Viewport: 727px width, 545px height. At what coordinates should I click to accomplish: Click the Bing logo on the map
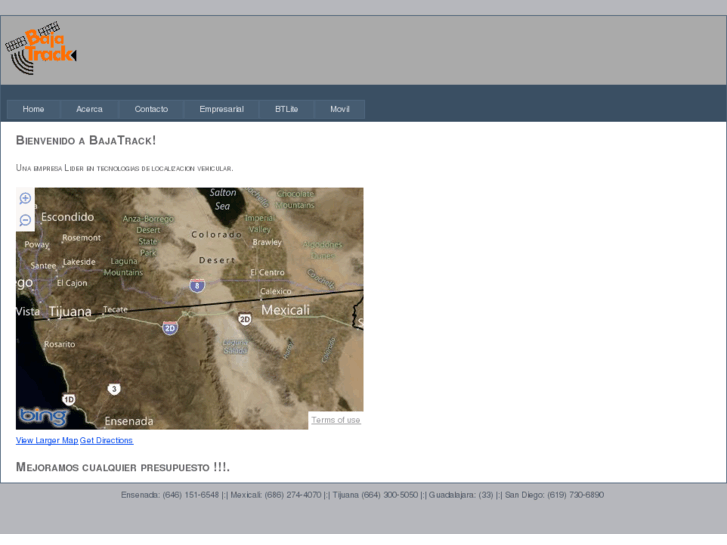pos(43,415)
